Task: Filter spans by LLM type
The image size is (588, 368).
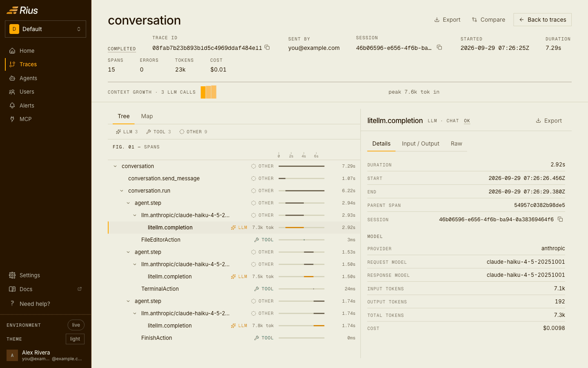Action: tap(127, 132)
